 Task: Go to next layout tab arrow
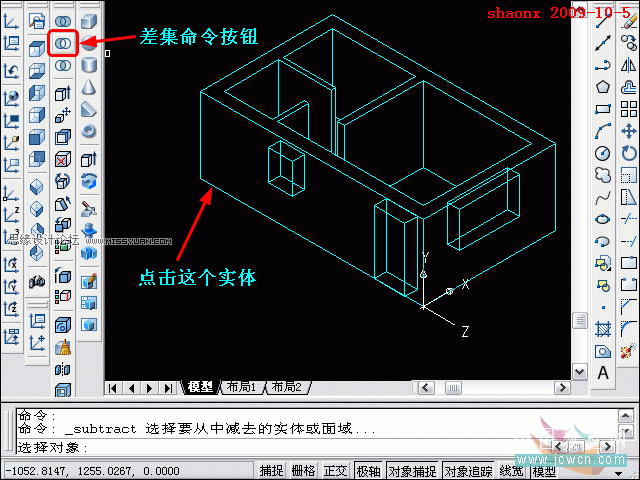coord(149,388)
